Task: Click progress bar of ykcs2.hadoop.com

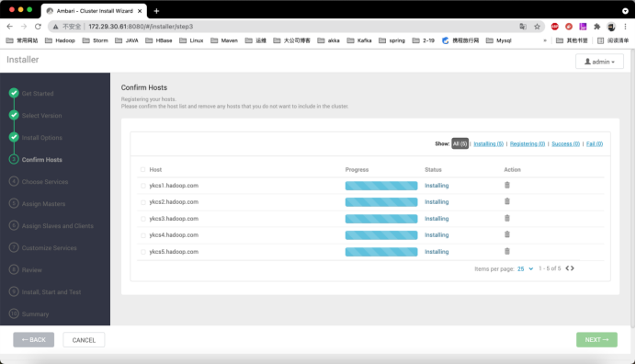Action: (x=381, y=201)
